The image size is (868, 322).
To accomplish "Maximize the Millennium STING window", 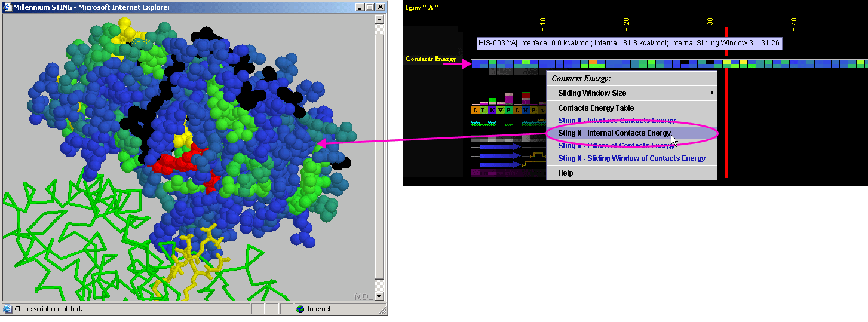I will coord(369,7).
